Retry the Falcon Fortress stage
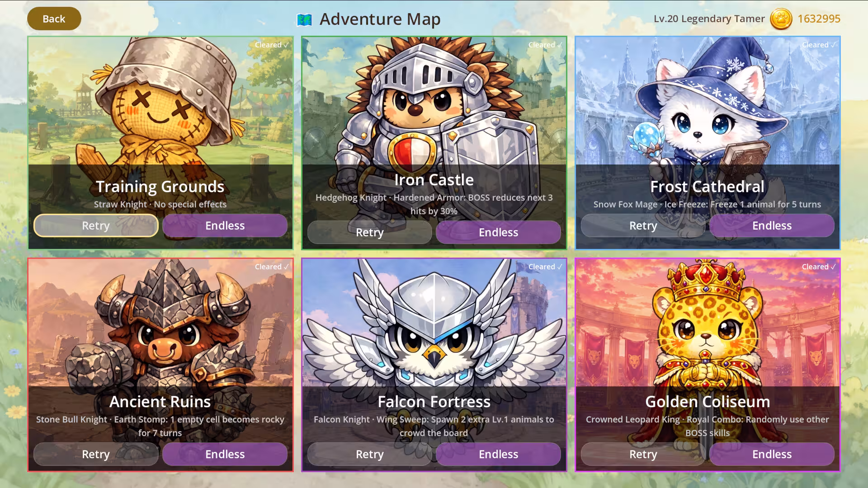868x488 pixels. tap(369, 454)
